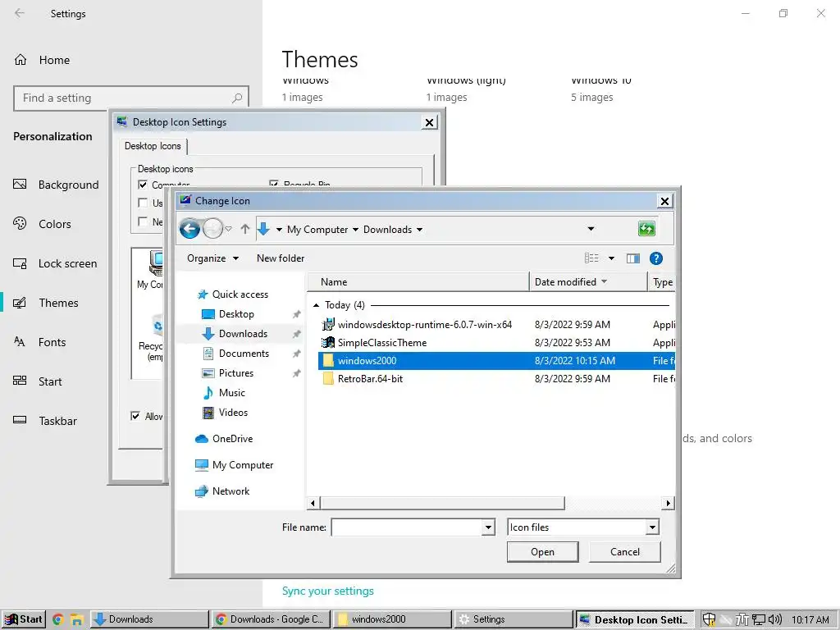840x630 pixels.
Task: Open Background personalization settings
Action: 57,185
